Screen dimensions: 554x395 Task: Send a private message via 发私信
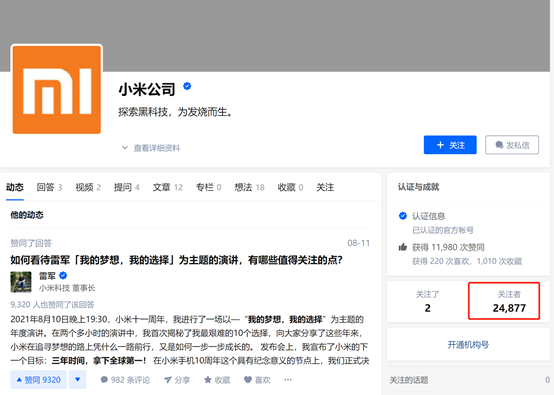[x=512, y=145]
